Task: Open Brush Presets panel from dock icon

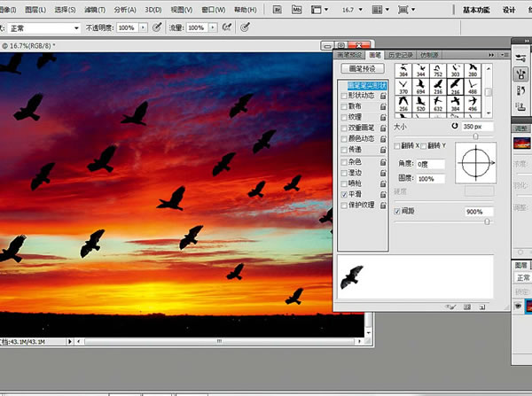Action: pyautogui.click(x=520, y=58)
